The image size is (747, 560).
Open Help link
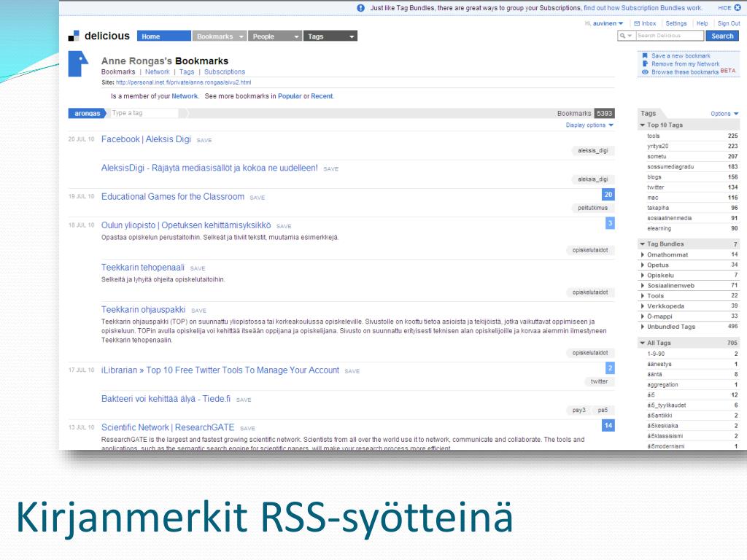click(x=703, y=23)
